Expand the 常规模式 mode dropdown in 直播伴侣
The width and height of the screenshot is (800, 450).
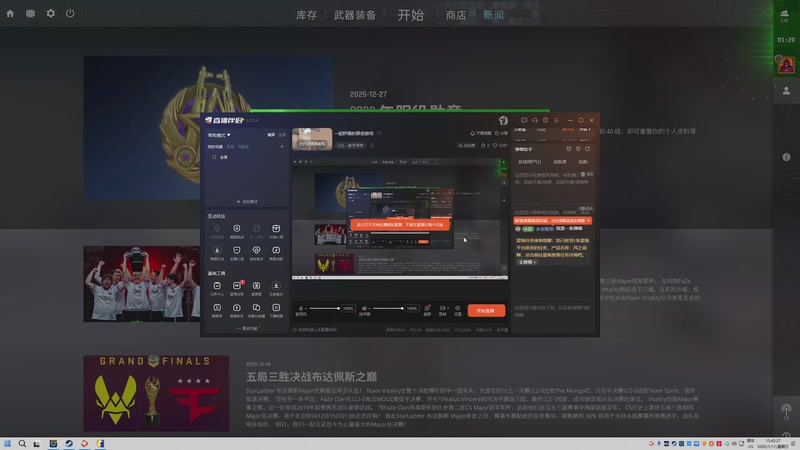(x=219, y=135)
